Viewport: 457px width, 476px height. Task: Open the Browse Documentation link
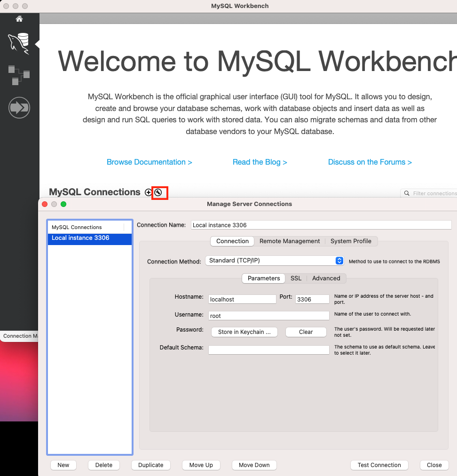tap(150, 162)
